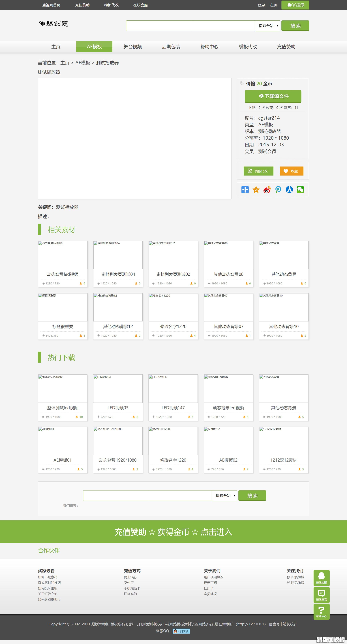Share via WeChat icon

300,190
